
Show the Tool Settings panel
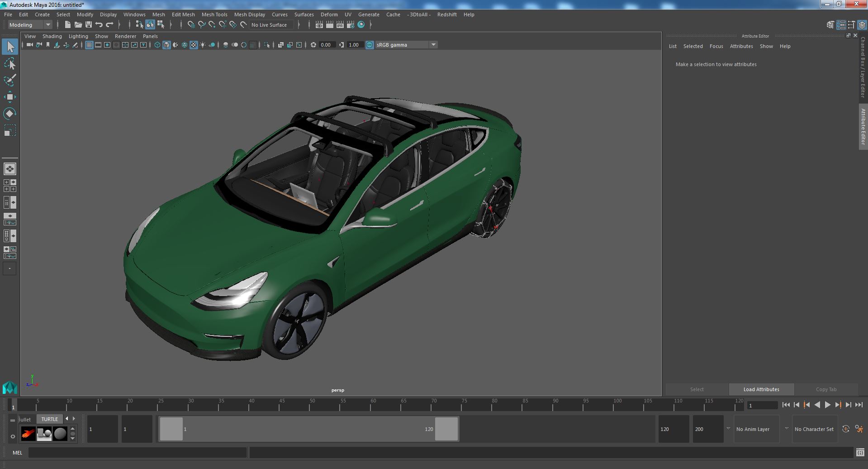click(852, 25)
